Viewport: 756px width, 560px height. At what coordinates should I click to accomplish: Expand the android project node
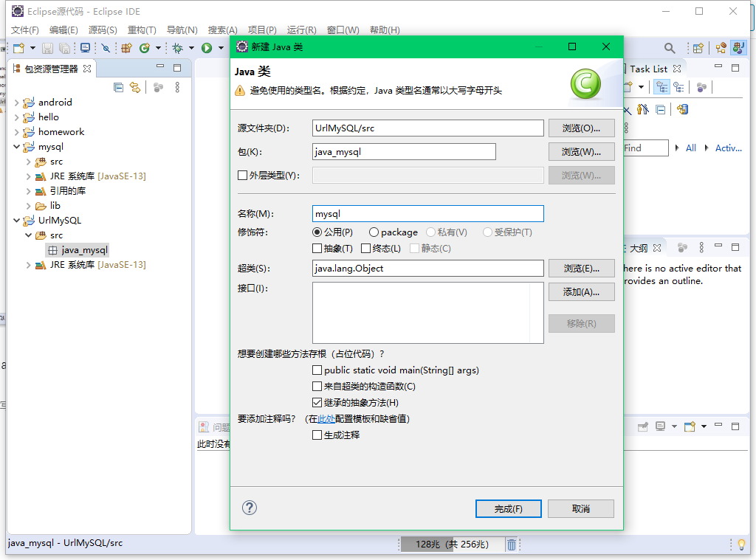[16, 103]
